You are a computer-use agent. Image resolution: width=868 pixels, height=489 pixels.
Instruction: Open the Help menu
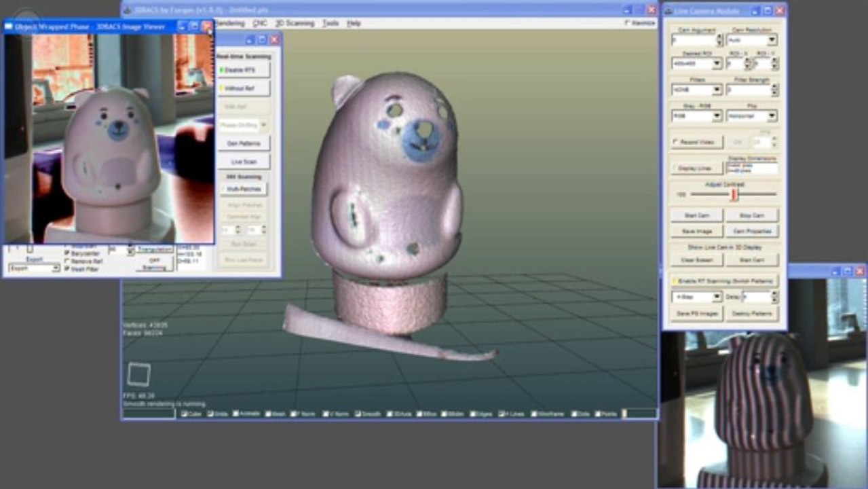(x=354, y=23)
